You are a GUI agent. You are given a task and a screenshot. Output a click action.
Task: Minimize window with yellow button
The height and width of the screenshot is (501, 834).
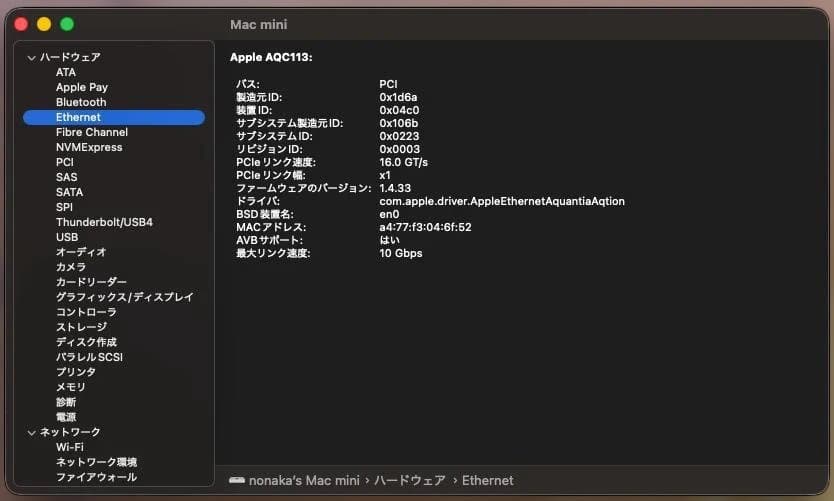pos(44,24)
